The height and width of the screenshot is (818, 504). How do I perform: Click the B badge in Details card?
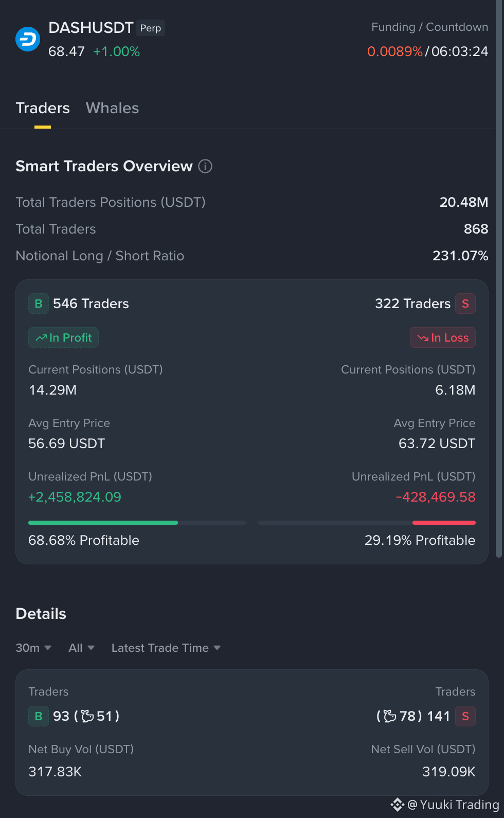coord(39,716)
